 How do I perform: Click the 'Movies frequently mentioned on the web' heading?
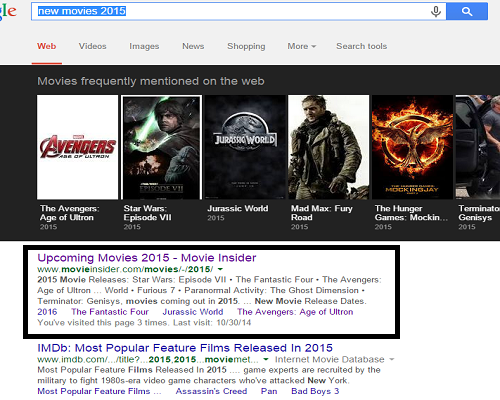click(x=151, y=81)
